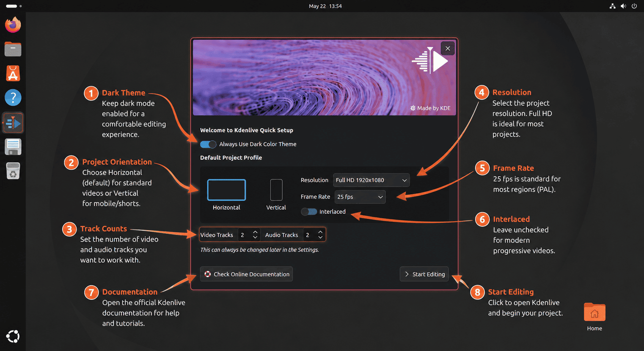Open the Resolution dropdown Full HD 1920x1080
The image size is (644, 351).
[371, 180]
